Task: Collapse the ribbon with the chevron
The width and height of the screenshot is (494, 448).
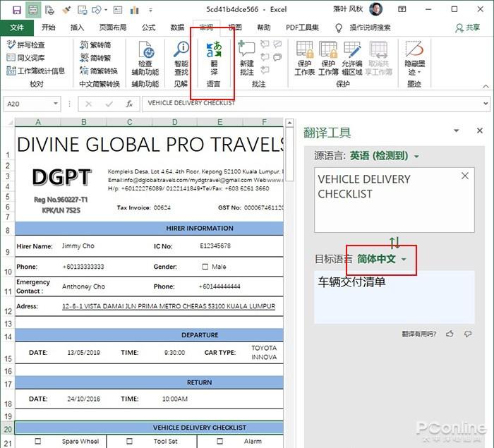Action: [x=486, y=86]
